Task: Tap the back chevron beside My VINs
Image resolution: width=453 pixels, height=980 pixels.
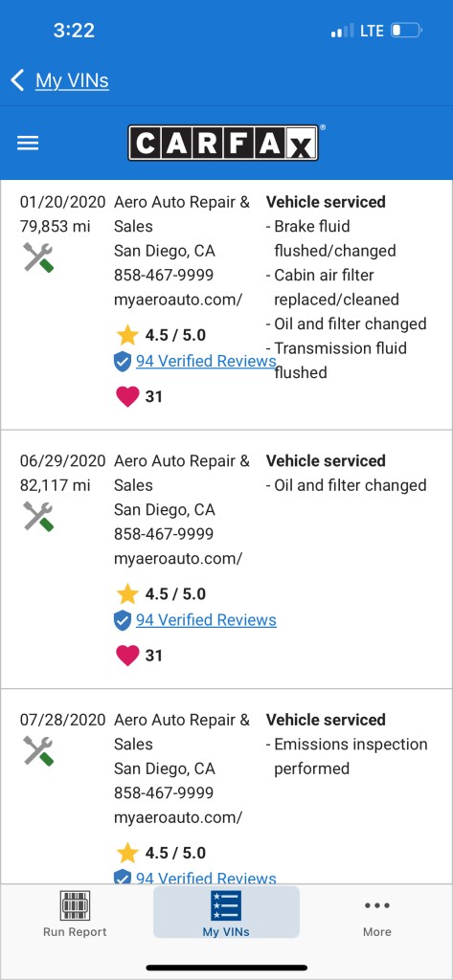Action: click(17, 80)
